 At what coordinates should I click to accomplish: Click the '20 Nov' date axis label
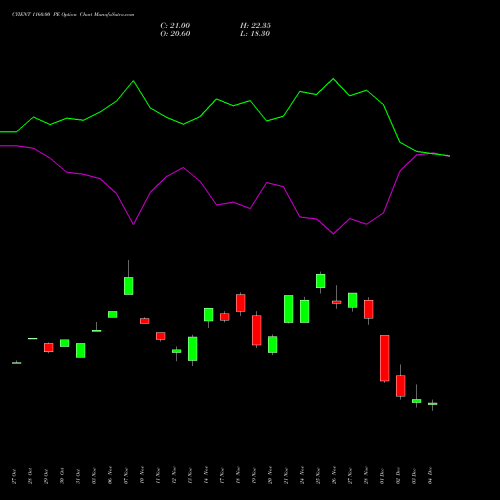270,475
